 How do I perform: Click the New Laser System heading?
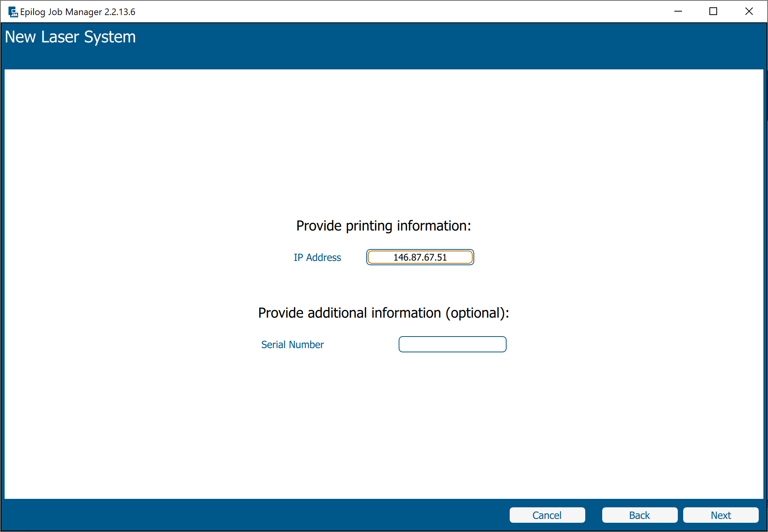(x=70, y=37)
